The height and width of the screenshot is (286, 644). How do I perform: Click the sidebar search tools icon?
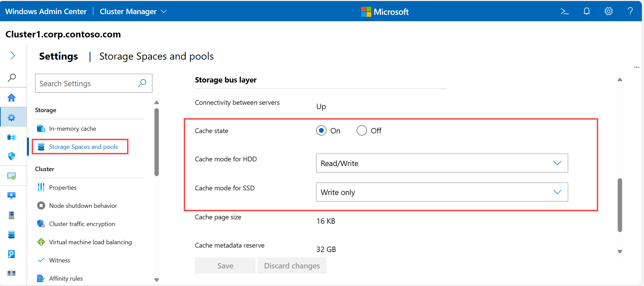click(x=11, y=77)
